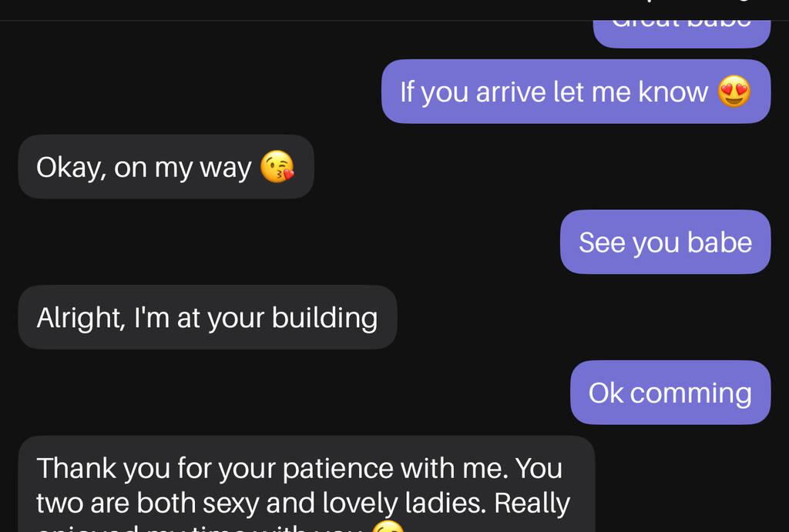
Task: Click the kissing face emoji
Action: click(x=277, y=167)
